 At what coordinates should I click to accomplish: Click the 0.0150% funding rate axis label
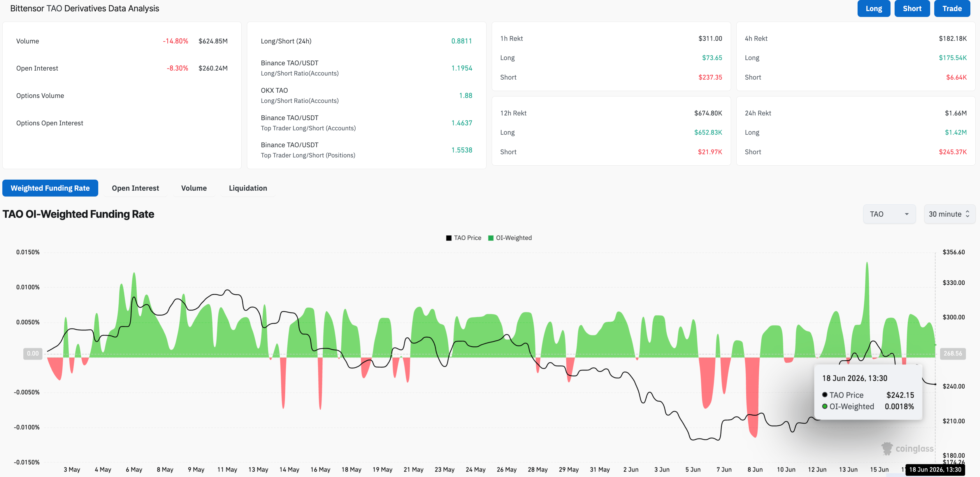28,252
